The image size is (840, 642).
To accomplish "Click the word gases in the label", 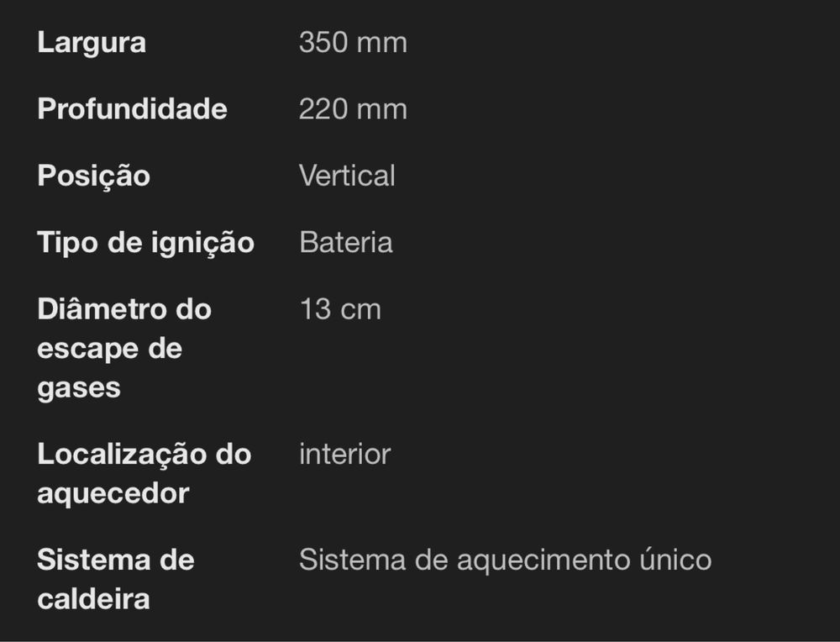I will point(79,389).
